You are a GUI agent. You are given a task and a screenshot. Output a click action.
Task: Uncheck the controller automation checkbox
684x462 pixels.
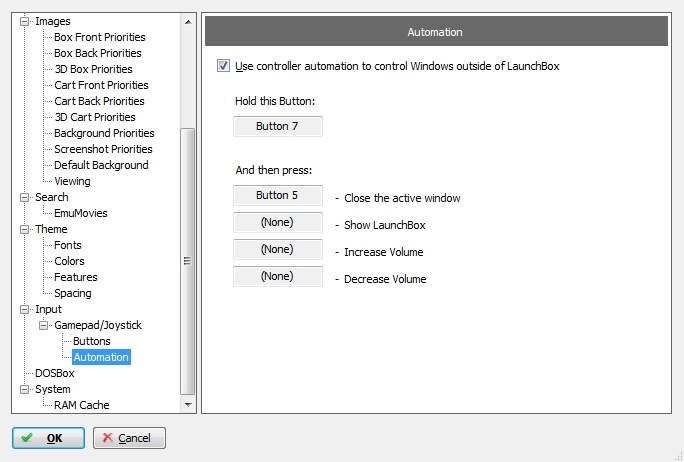pos(223,66)
